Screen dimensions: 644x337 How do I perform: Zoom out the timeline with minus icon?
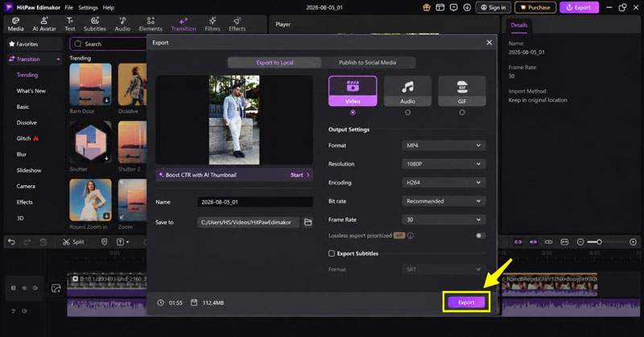pos(580,242)
